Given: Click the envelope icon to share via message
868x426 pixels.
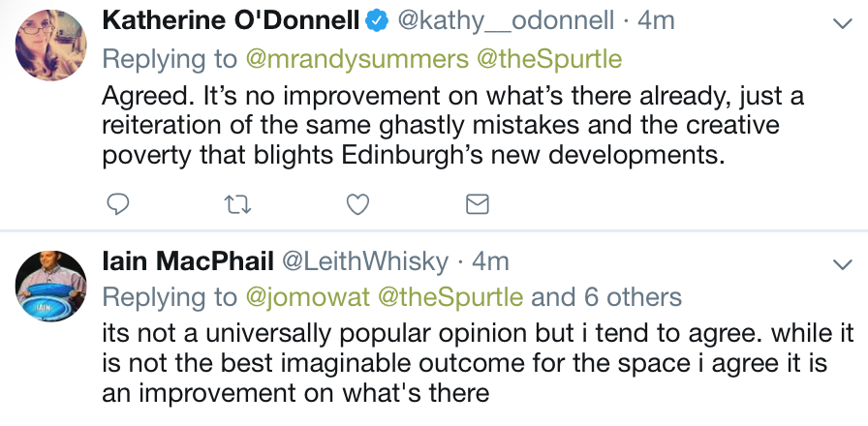Looking at the screenshot, I should click(x=478, y=204).
